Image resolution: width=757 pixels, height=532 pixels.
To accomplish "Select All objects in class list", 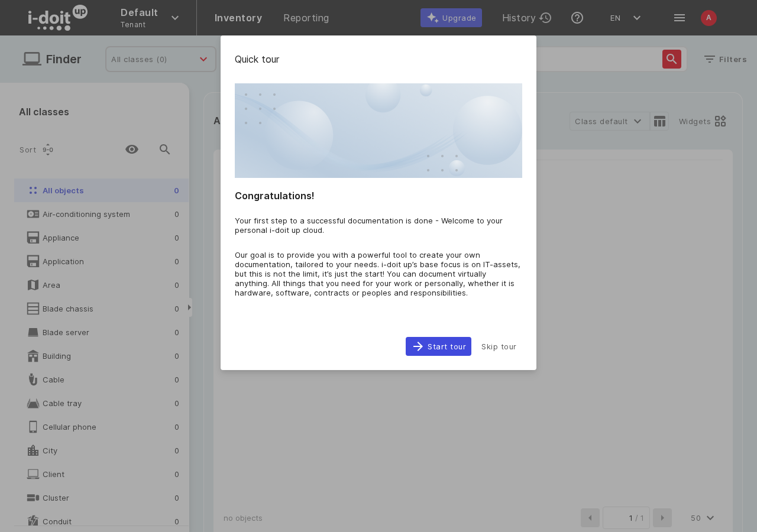I will click(102, 190).
